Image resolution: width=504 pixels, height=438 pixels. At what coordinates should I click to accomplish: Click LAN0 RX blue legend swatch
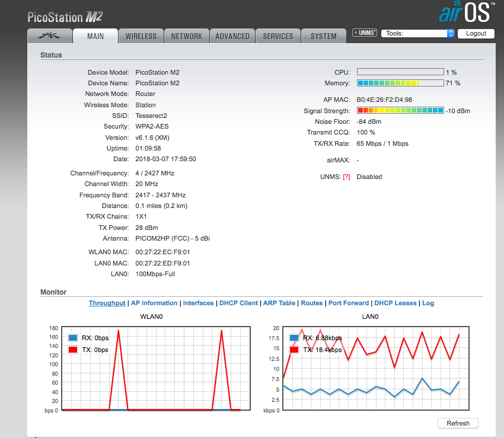point(294,338)
